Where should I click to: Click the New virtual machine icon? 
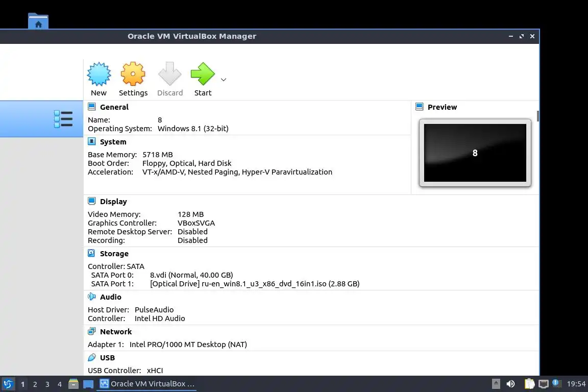(99, 75)
